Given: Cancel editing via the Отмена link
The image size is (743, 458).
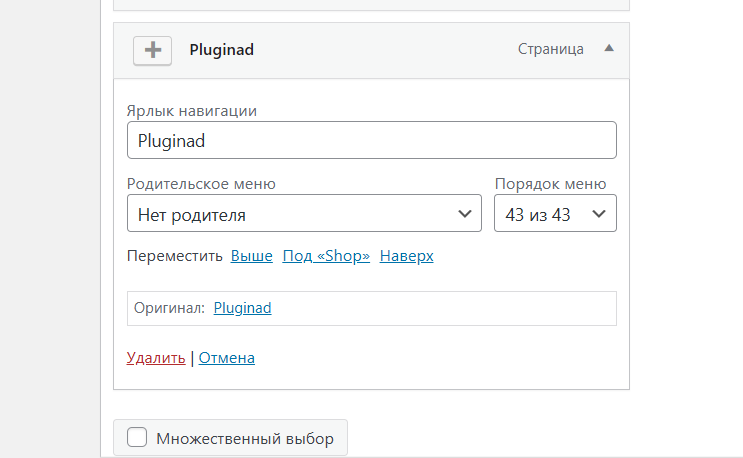Looking at the screenshot, I should (x=227, y=358).
